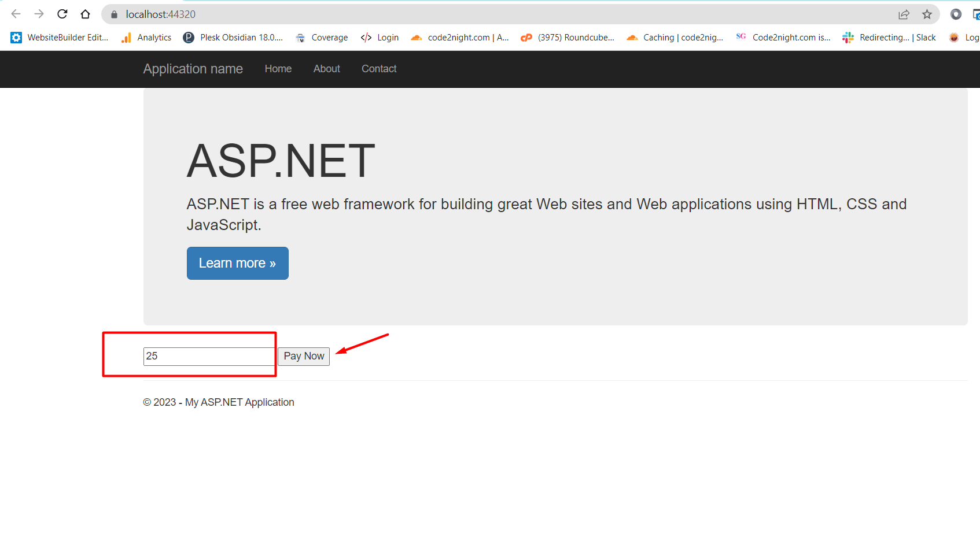Open the Plesk Obsidian bookmark
Screen dimensions: 980x541
(233, 38)
